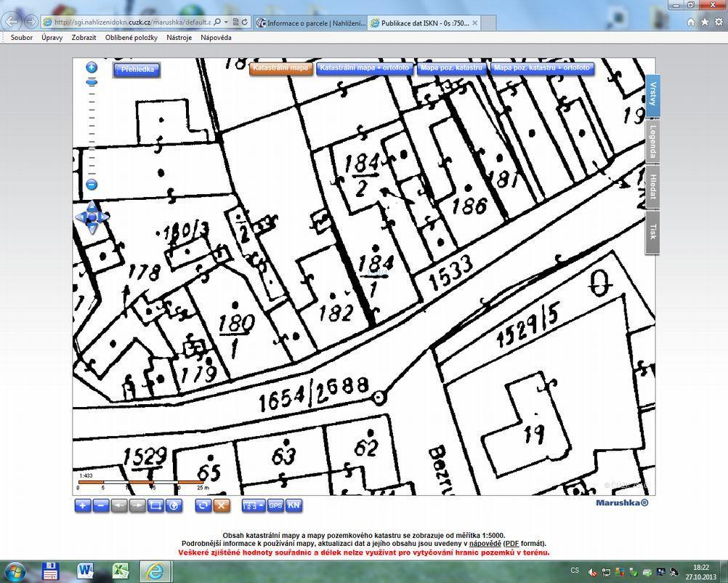This screenshot has height=583, width=728.
Task: Click the zoom level slider handle
Action: 92,82
